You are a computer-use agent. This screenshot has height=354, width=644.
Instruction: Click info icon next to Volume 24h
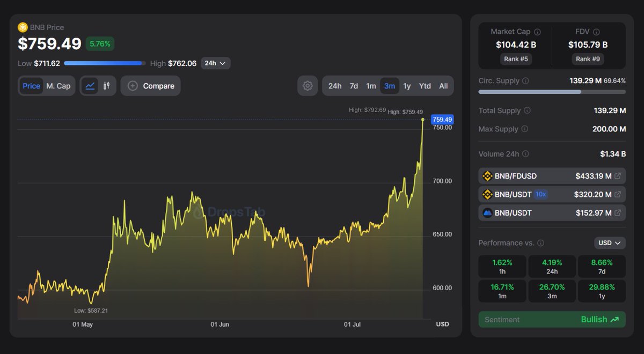pyautogui.click(x=525, y=154)
